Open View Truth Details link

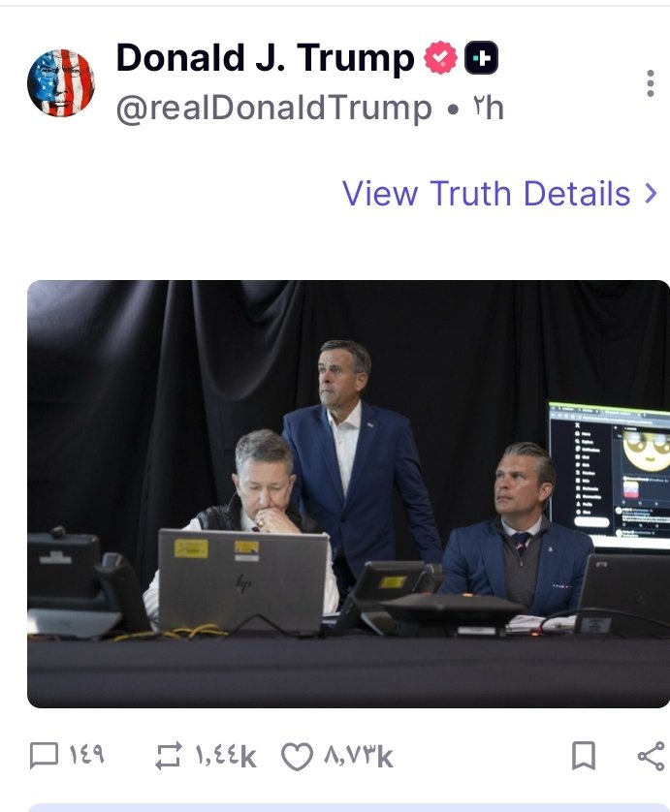coord(486,194)
